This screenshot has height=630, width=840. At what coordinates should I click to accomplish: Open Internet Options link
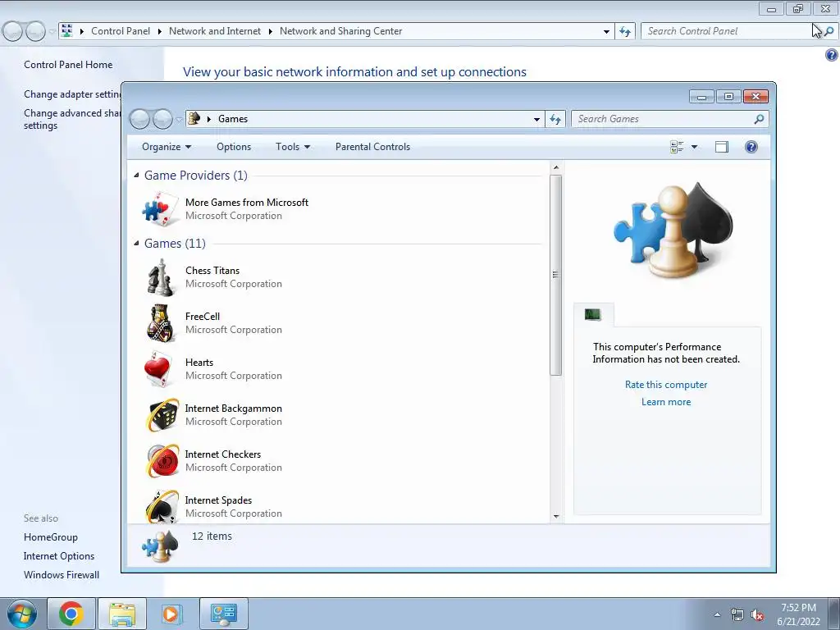[x=59, y=556]
